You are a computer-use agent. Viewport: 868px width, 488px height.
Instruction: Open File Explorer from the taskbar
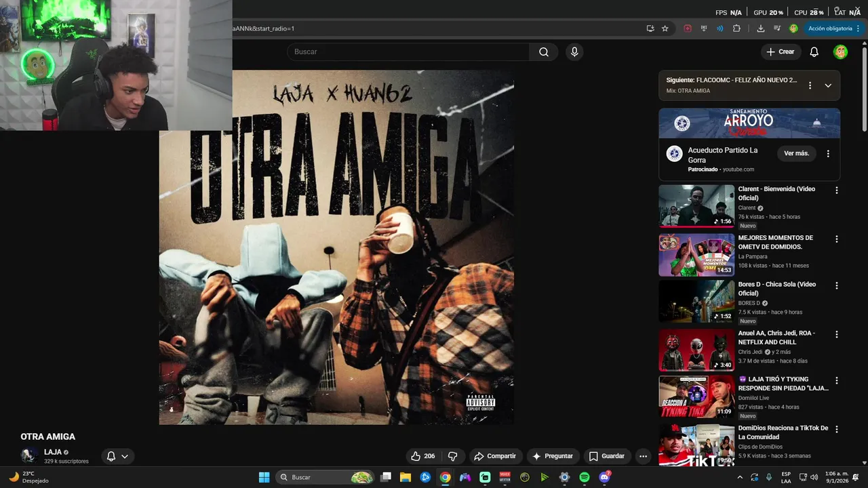pyautogui.click(x=406, y=477)
